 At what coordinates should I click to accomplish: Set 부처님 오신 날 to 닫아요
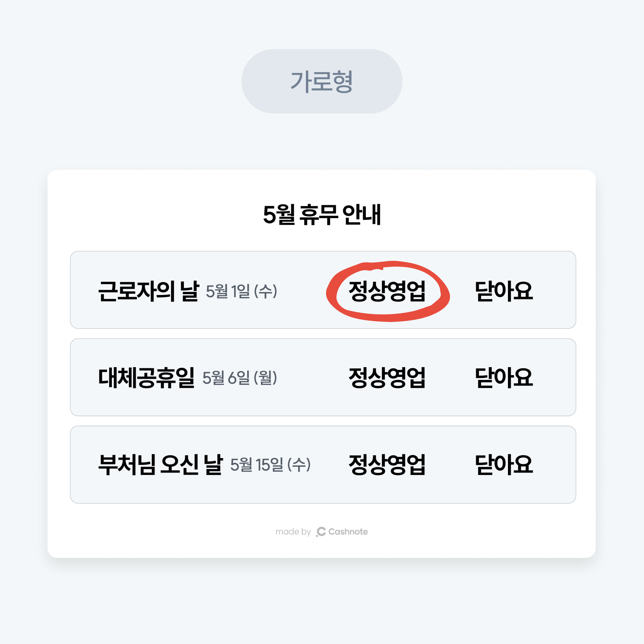coord(504,464)
